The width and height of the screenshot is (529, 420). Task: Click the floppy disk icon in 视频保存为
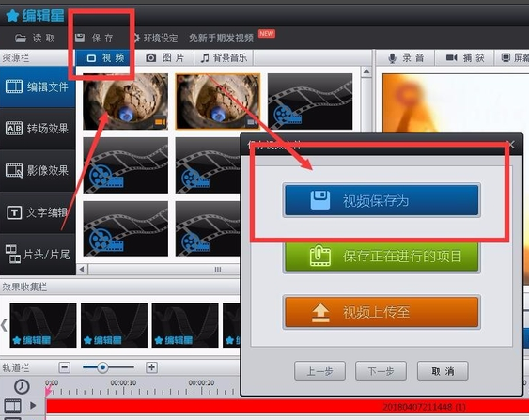click(x=320, y=200)
